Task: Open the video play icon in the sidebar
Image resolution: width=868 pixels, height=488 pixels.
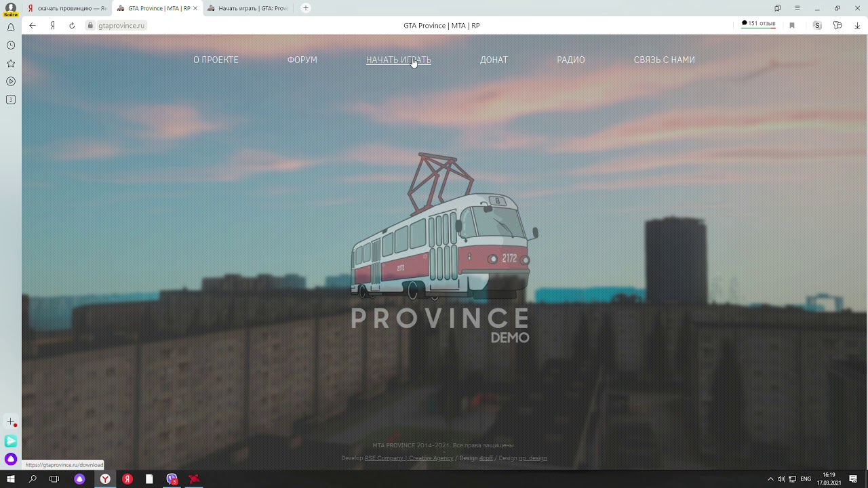Action: (x=11, y=81)
